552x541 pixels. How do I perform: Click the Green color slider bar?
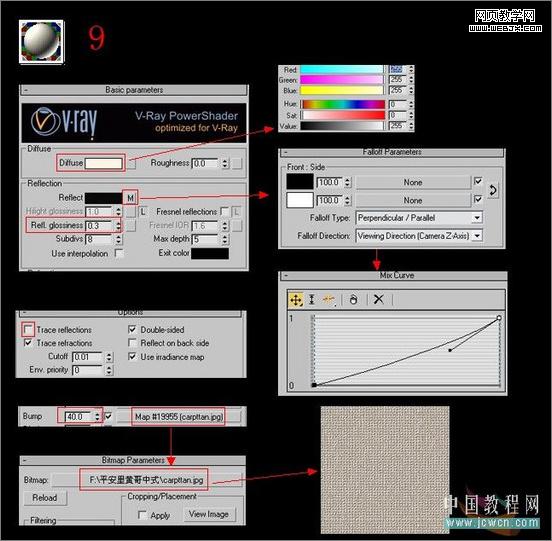(342, 80)
